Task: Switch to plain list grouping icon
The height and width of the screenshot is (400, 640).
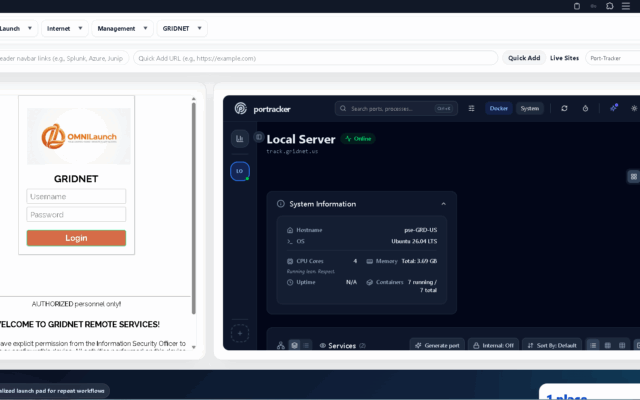Action: point(306,345)
